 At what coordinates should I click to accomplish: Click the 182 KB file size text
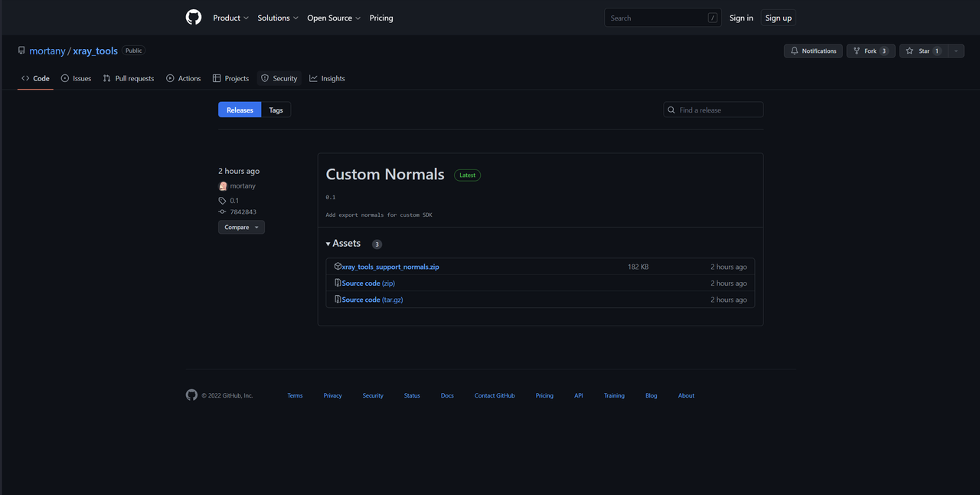(638, 267)
